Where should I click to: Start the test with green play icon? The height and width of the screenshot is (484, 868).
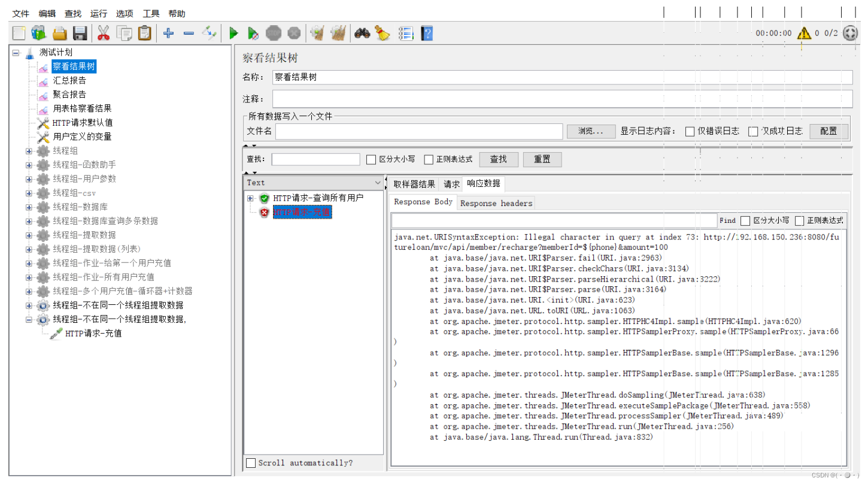(233, 34)
